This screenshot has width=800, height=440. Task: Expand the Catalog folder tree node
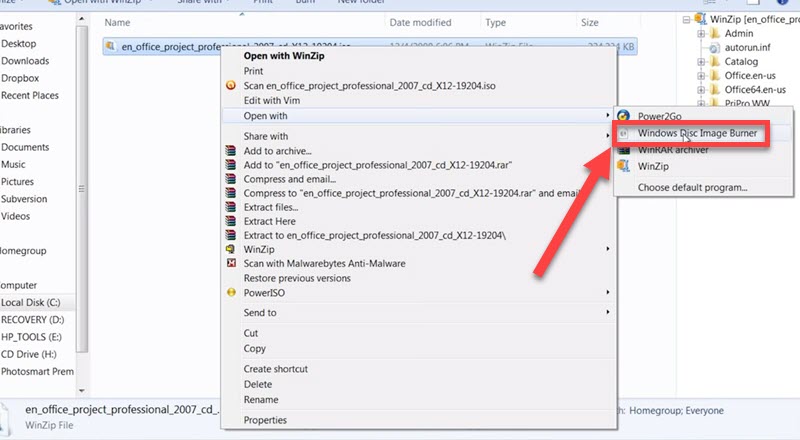(x=701, y=62)
